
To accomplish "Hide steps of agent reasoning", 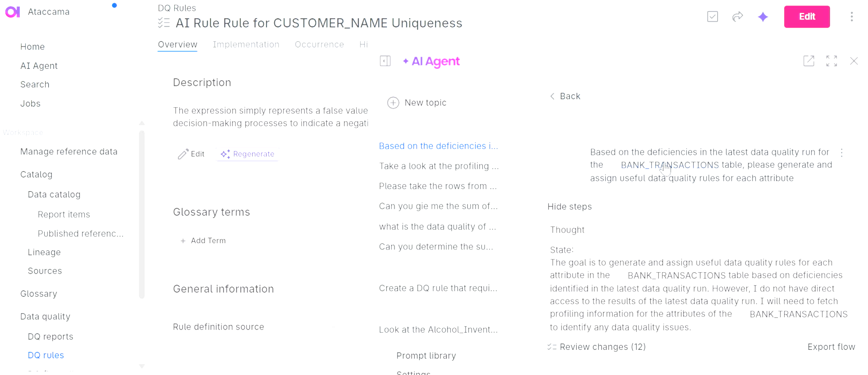I will tap(569, 207).
